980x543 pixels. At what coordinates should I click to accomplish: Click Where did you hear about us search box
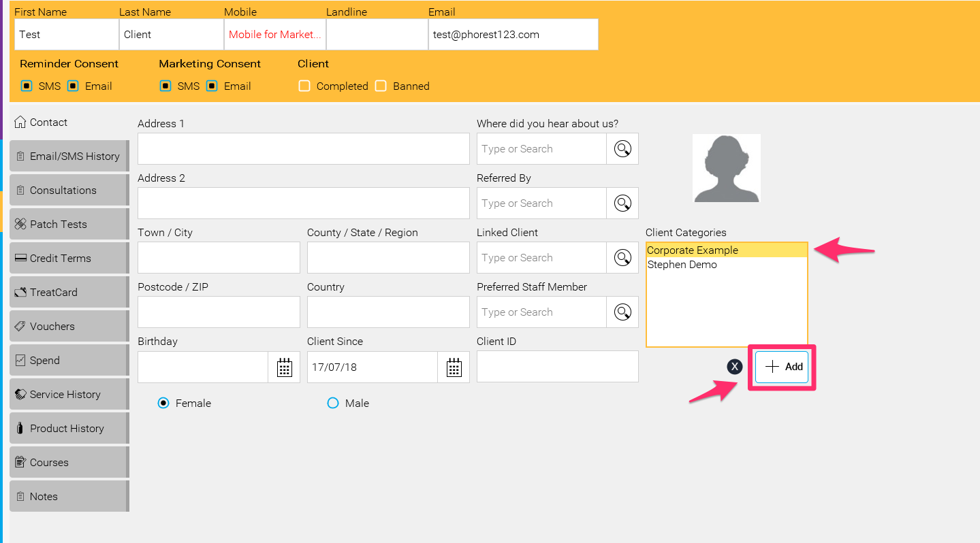click(x=542, y=149)
